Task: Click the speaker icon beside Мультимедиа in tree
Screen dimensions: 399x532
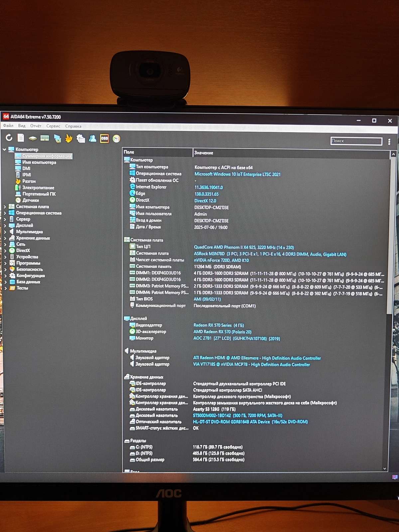Action: click(12, 231)
